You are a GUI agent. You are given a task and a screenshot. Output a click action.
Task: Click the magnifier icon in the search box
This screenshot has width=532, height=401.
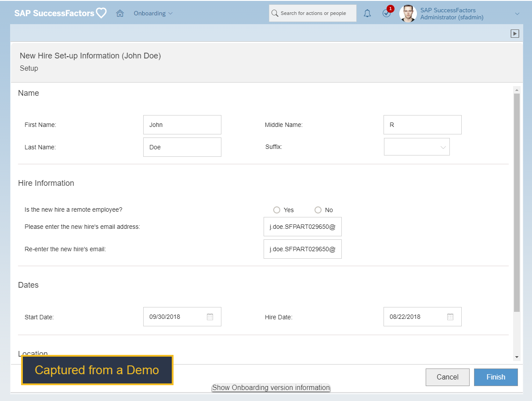click(275, 13)
